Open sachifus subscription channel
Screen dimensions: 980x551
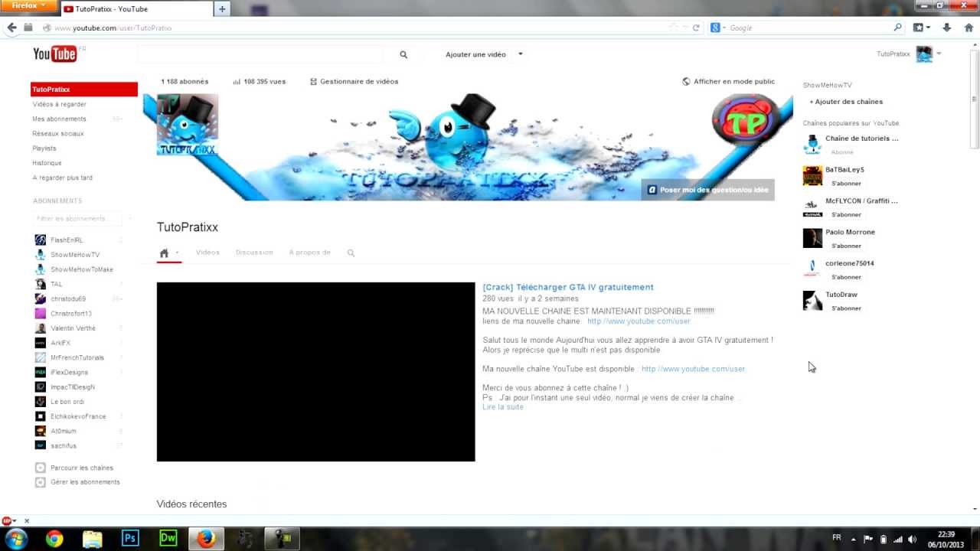pos(64,445)
